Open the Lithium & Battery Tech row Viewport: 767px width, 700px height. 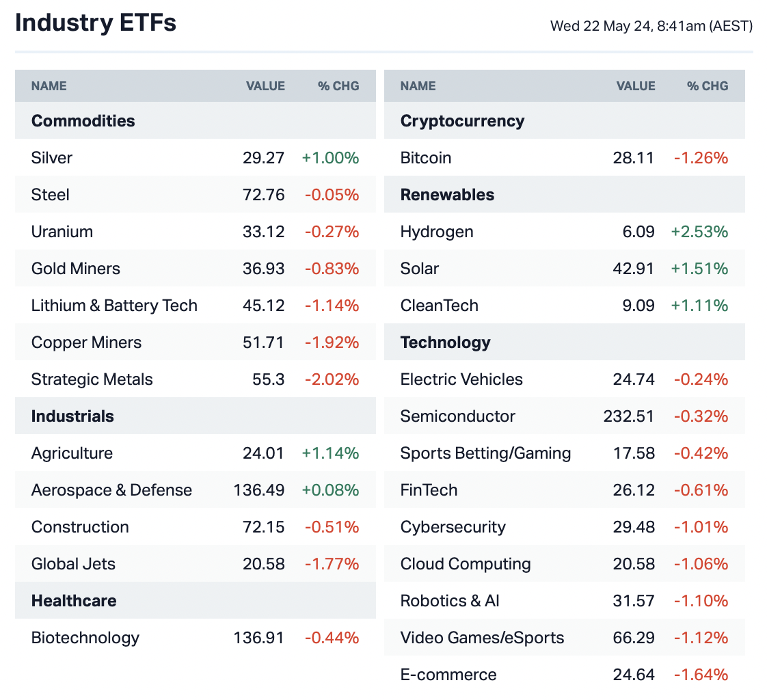coord(114,306)
